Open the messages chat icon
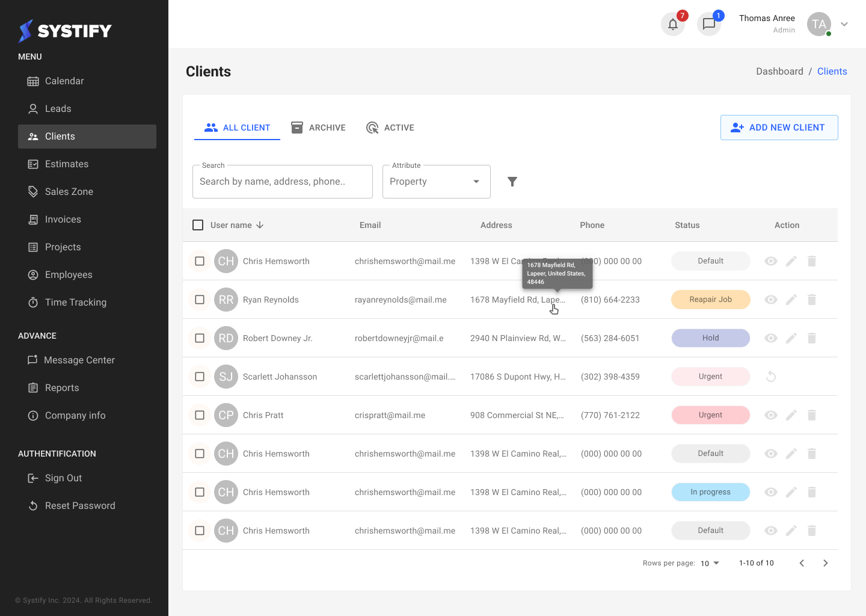This screenshot has height=616, width=866. click(x=709, y=24)
